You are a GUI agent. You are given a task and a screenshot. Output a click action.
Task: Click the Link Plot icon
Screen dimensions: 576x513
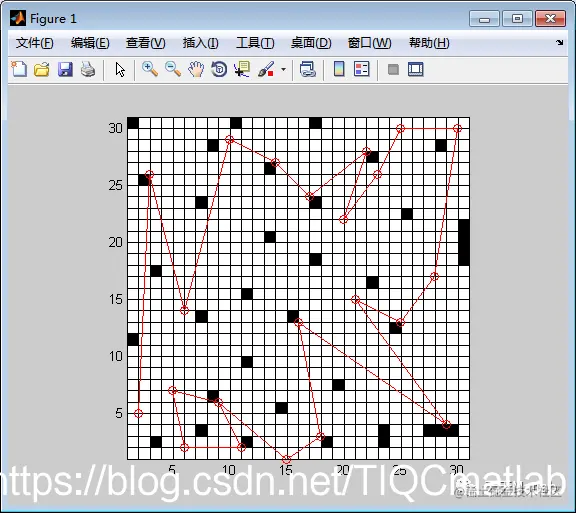pyautogui.click(x=308, y=69)
